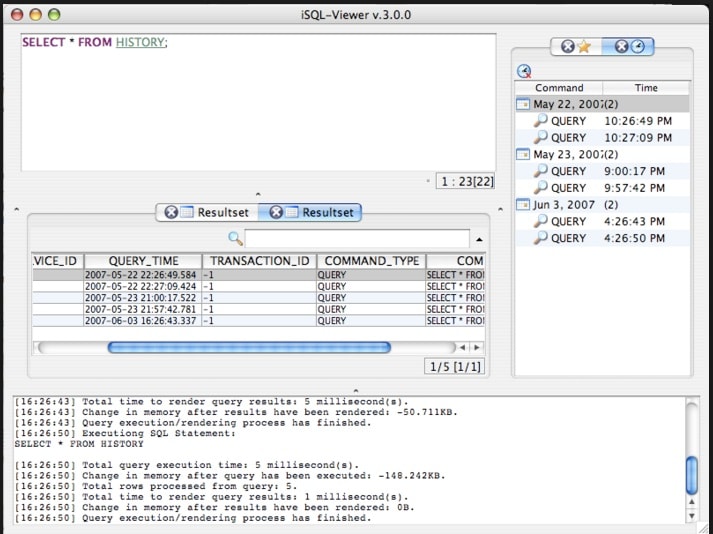This screenshot has width=713, height=534.
Task: Click the TRANSACTION_ID column header
Action: coord(260,261)
